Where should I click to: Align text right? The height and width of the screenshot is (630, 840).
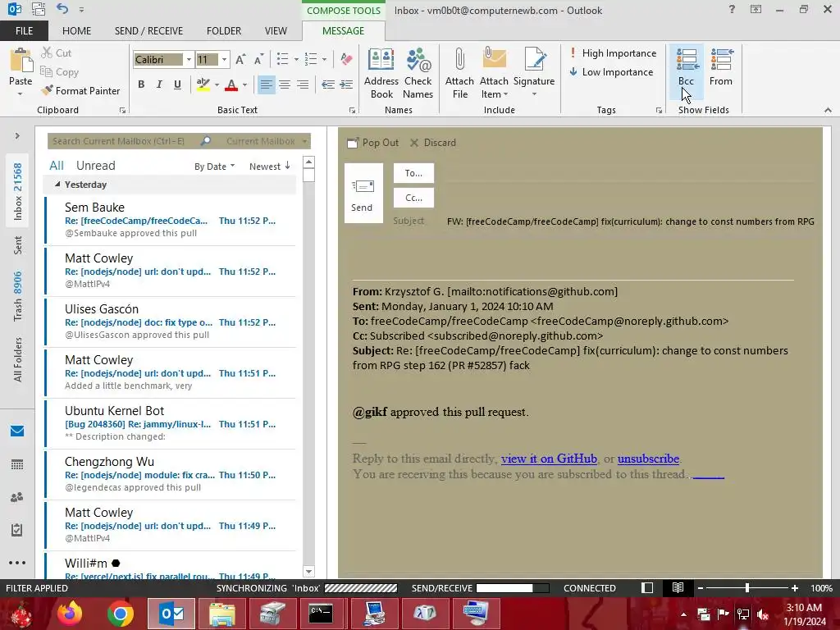point(303,84)
